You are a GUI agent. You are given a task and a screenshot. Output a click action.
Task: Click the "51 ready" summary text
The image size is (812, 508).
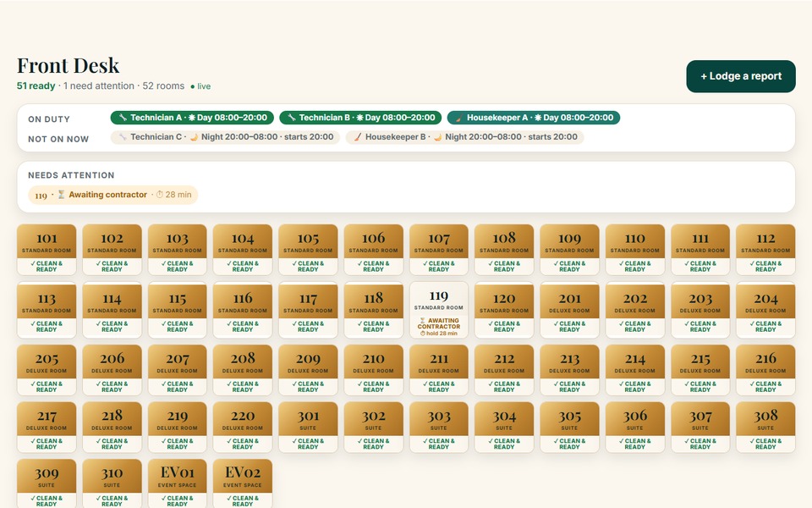point(36,86)
